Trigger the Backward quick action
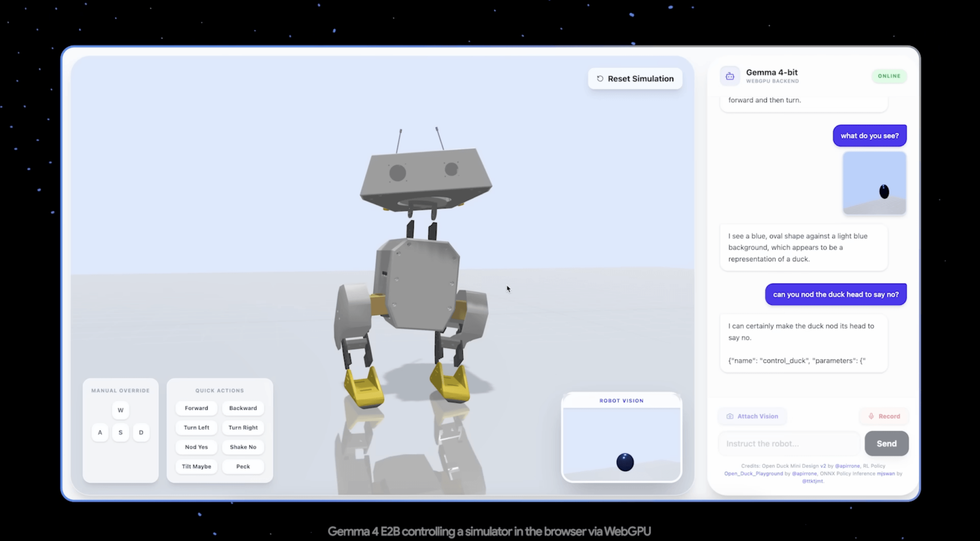This screenshot has width=980, height=541. 243,408
